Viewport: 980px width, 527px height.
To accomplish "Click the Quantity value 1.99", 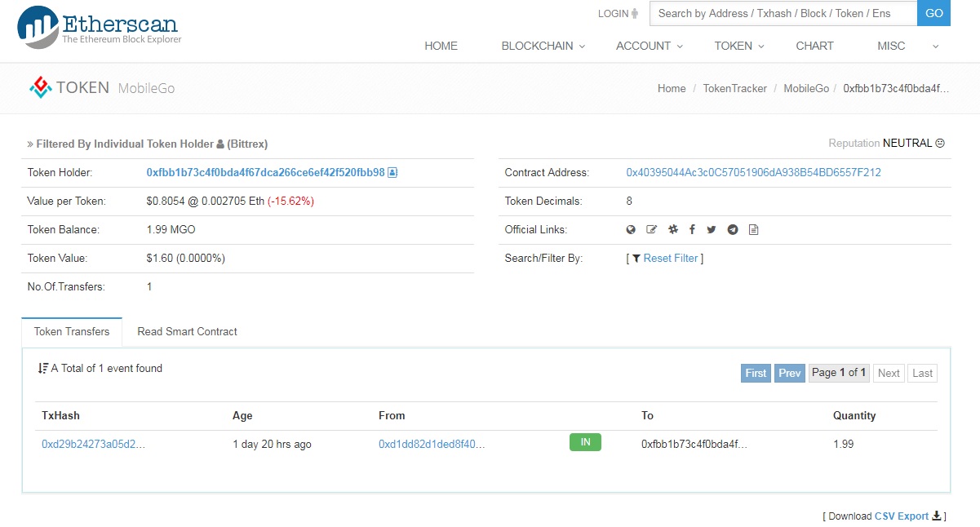I will (844, 445).
